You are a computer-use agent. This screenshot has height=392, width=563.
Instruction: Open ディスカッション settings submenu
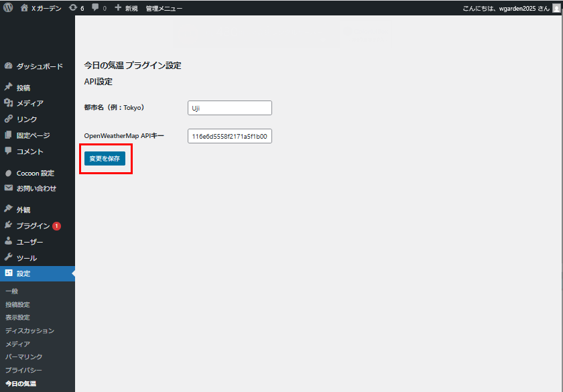[29, 331]
